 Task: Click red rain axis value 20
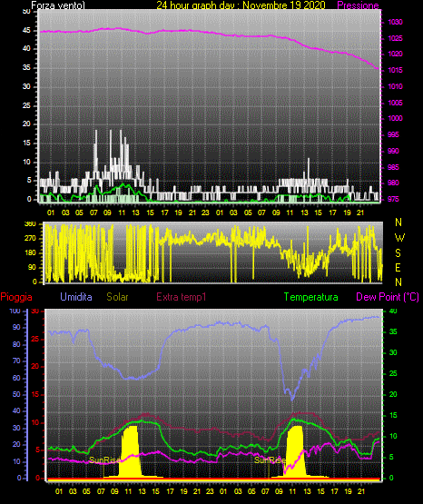click(x=35, y=367)
